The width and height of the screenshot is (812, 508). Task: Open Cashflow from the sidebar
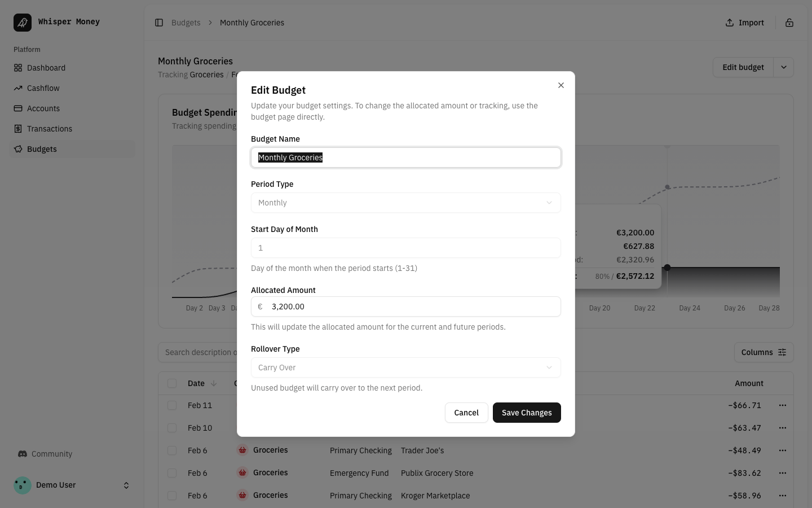[19, 88]
